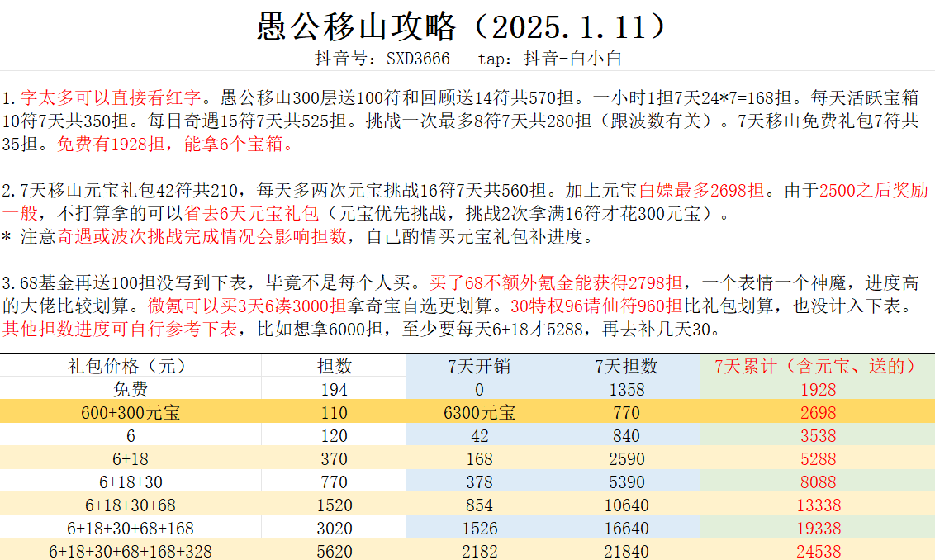This screenshot has width=935, height=560.
Task: Click the 13338 cumulative cell
Action: 818,505
